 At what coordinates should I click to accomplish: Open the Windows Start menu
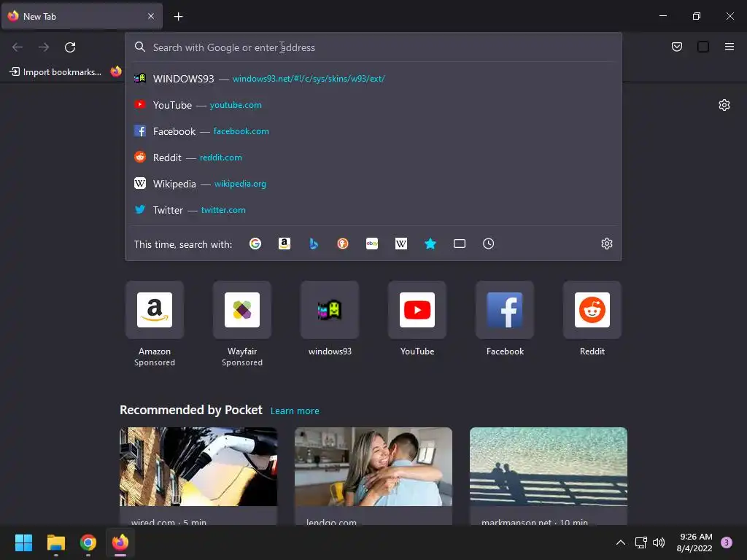tap(23, 542)
